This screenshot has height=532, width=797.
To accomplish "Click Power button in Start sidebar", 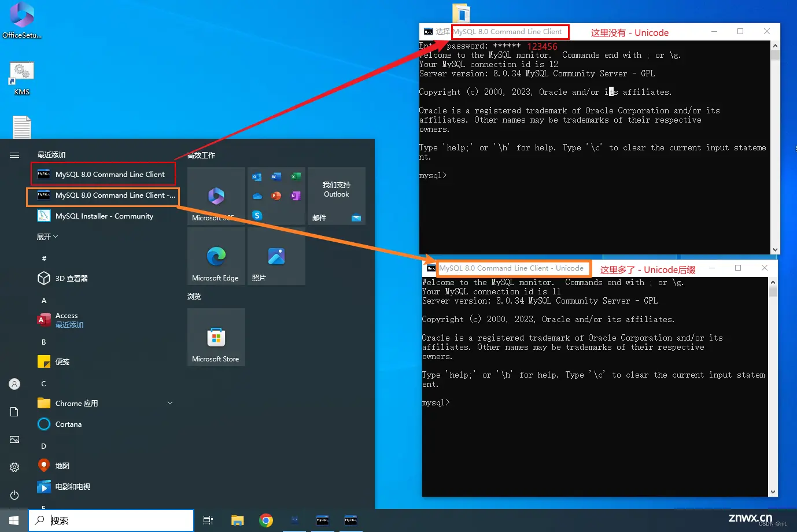I will (14, 495).
